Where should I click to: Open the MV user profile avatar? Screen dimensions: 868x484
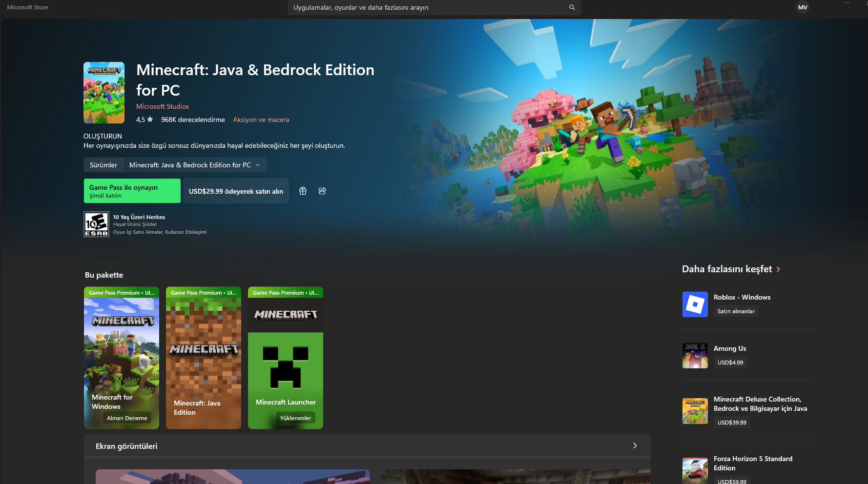coord(803,7)
